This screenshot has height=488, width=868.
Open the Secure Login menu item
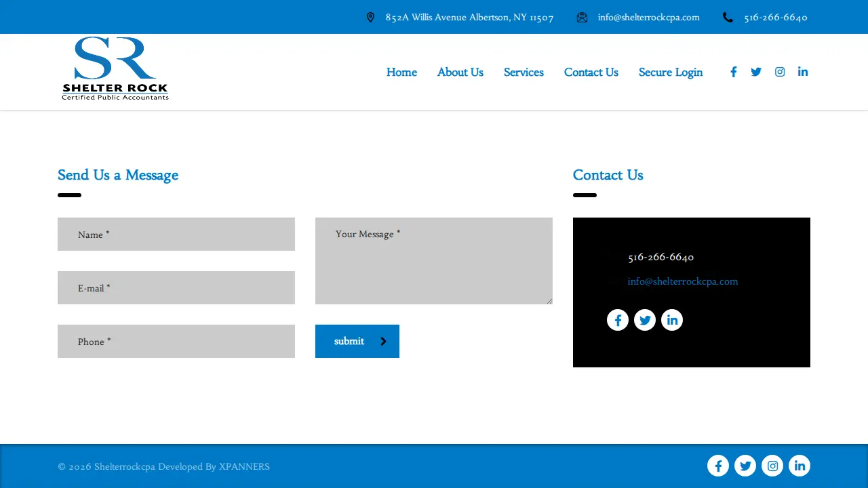pos(671,73)
